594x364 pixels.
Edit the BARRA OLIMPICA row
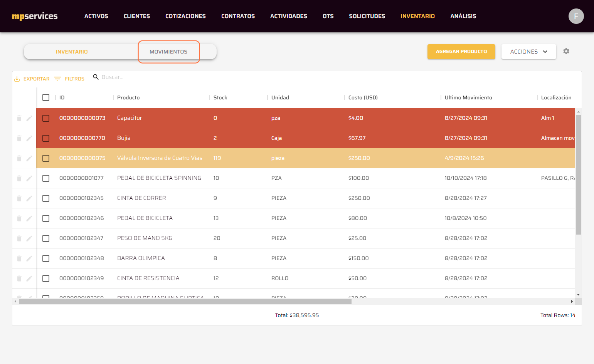(x=29, y=258)
